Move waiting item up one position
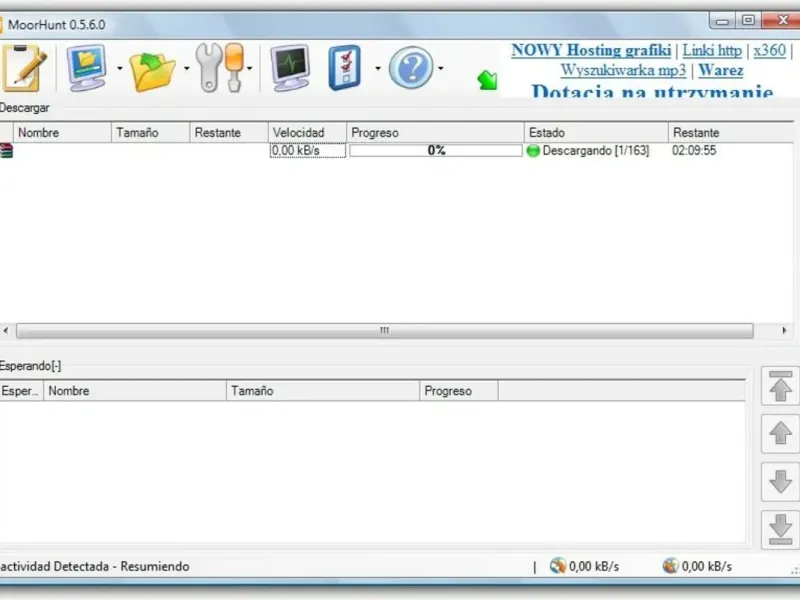The width and height of the screenshot is (800, 600). tap(780, 434)
